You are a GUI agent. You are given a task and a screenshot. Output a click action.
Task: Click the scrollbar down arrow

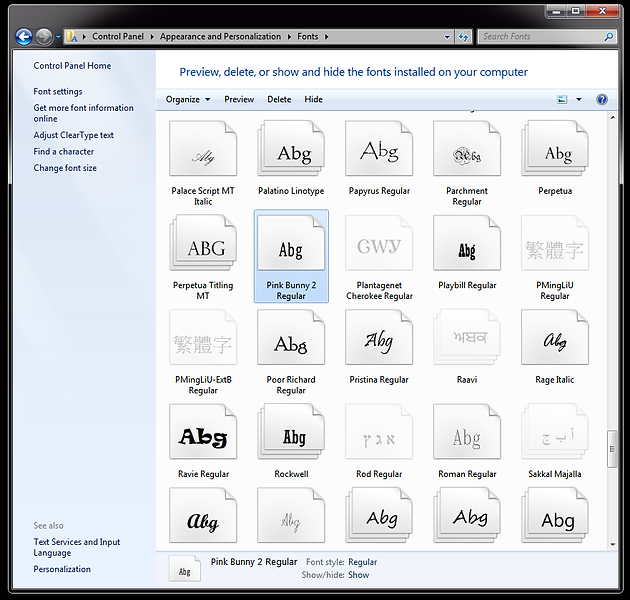pyautogui.click(x=612, y=545)
